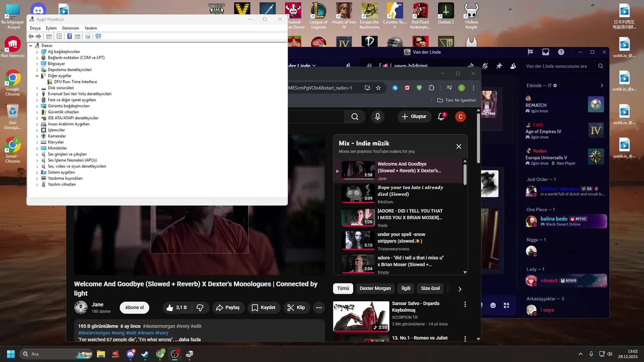644x362 pixels.
Task: Expand Disk sürücüleri tree node
Action: (37, 88)
